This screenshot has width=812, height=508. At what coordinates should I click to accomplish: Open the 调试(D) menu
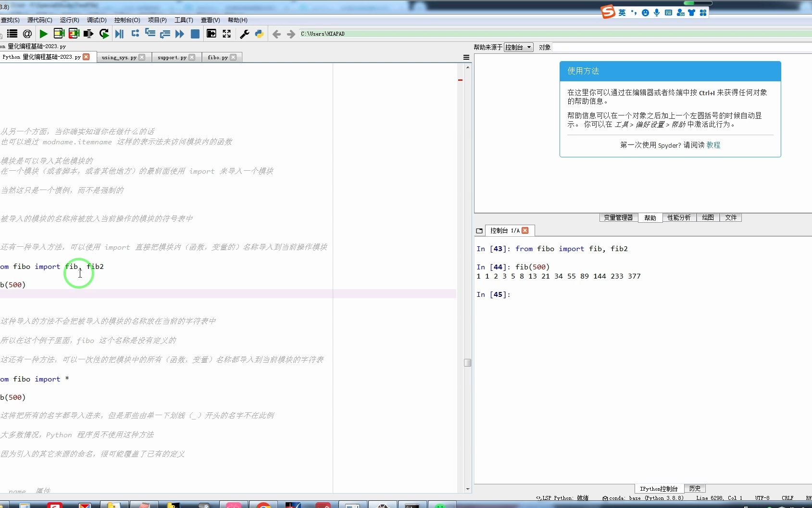97,20
